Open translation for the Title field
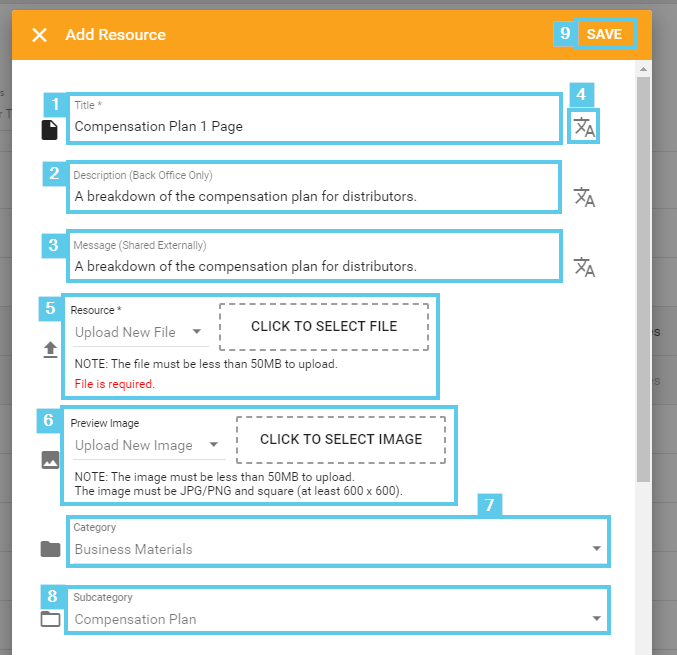 pos(584,127)
